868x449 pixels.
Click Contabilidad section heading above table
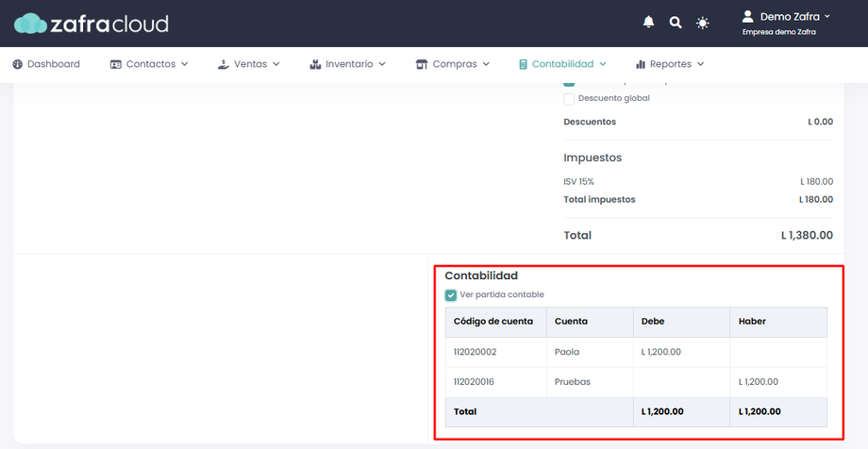pyautogui.click(x=481, y=275)
